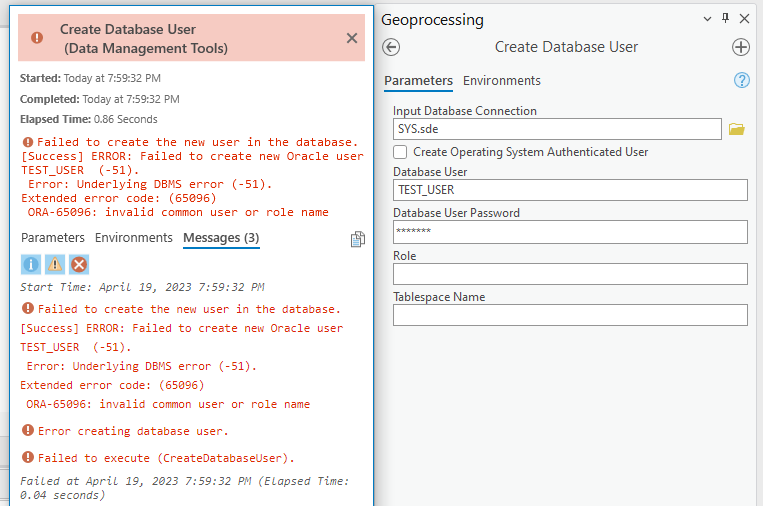Click the back arrow in Geoprocessing pane
The width and height of the screenshot is (763, 506).
tap(392, 47)
